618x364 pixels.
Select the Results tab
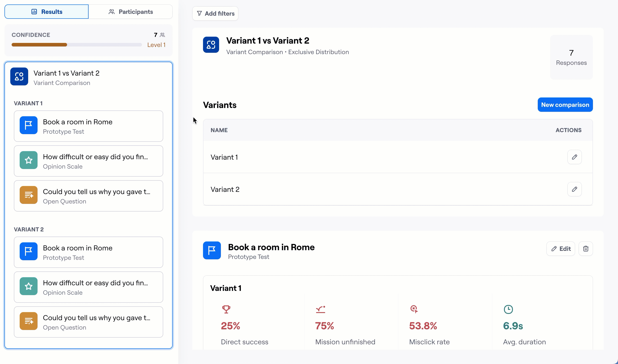point(47,12)
